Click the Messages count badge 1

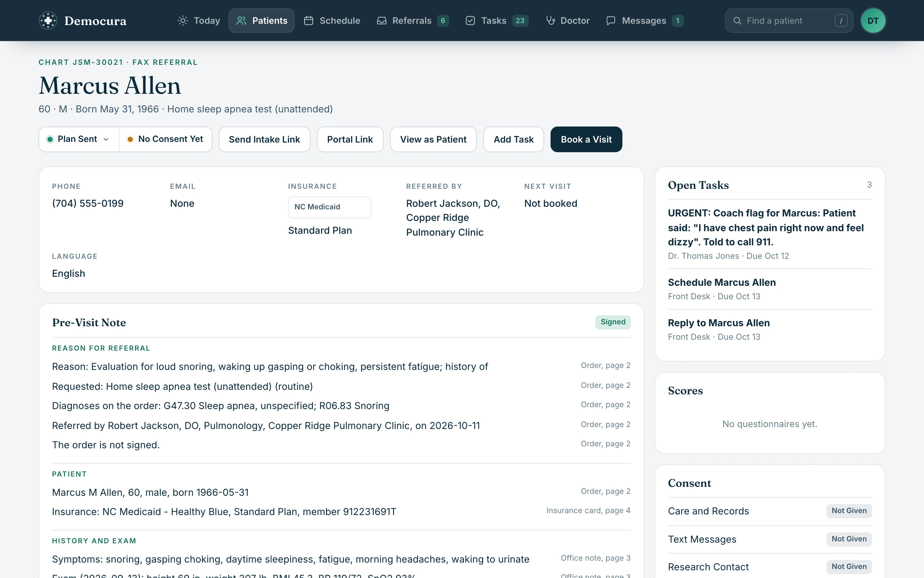pos(678,21)
